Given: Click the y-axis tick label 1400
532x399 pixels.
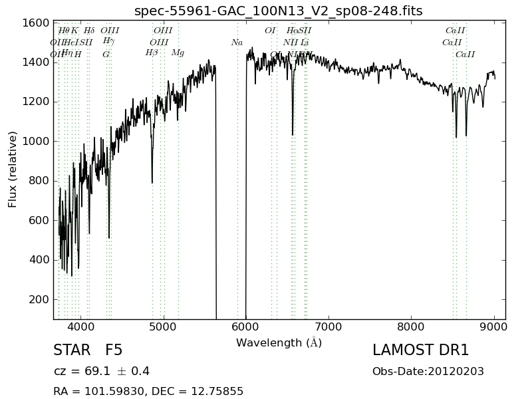Looking at the screenshot, I should click(x=36, y=63).
